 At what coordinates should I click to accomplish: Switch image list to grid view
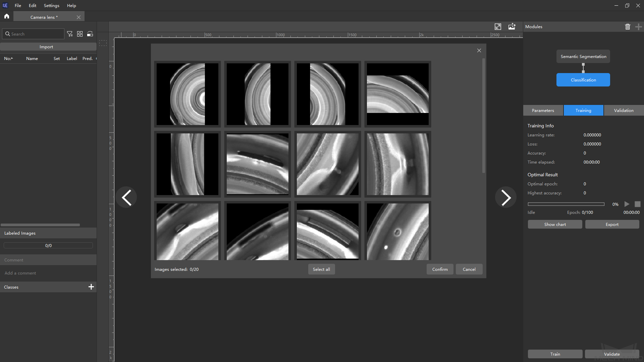click(x=80, y=34)
